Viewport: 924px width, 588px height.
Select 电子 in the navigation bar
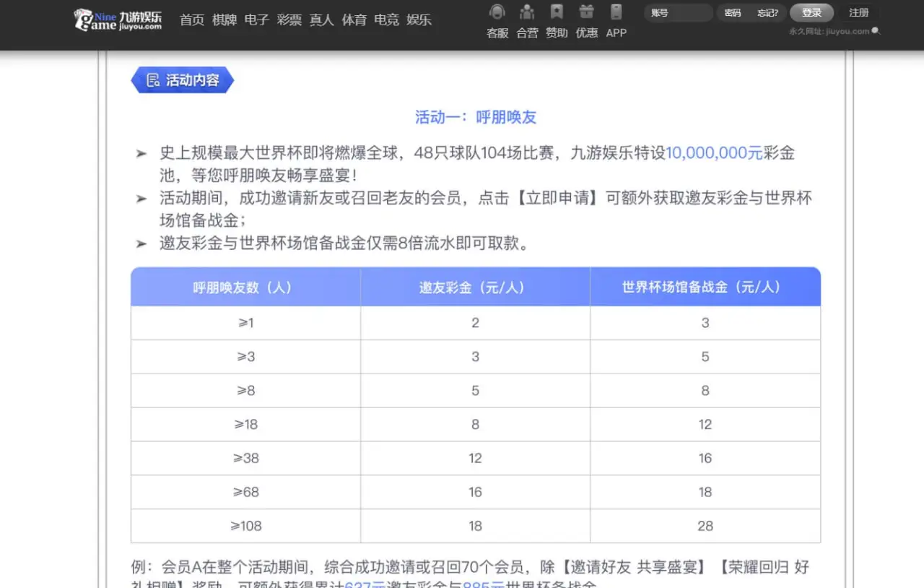click(257, 20)
